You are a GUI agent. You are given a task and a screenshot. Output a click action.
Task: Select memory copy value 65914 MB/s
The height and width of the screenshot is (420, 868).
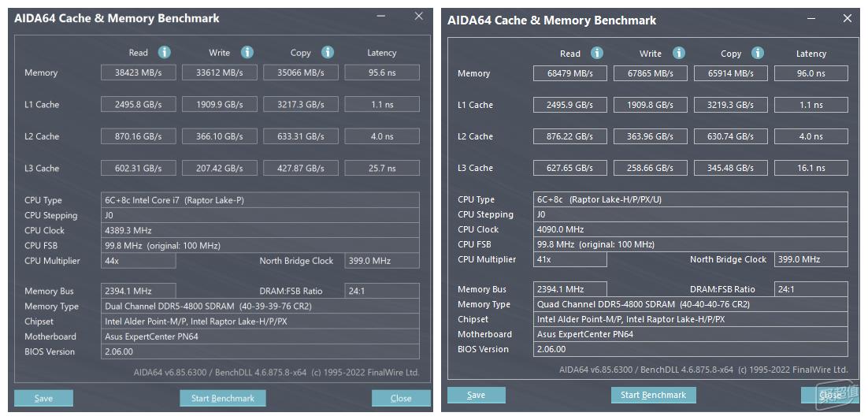click(731, 73)
